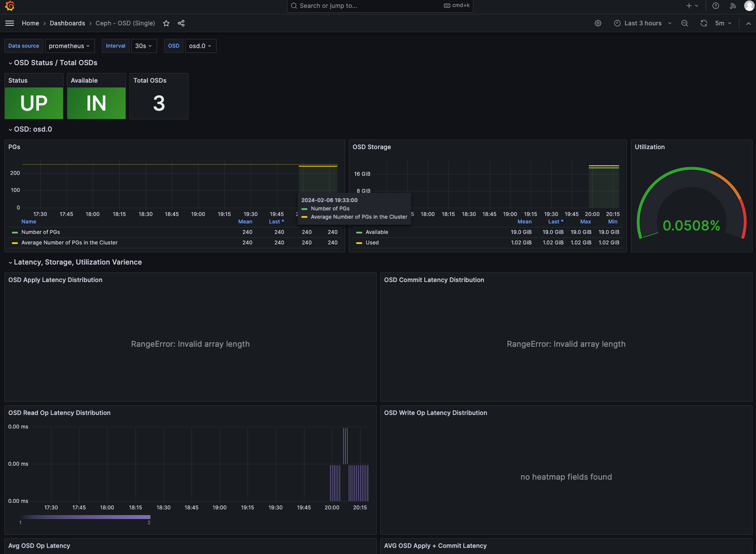Click Avg OSD Op Latency panel title
The height and width of the screenshot is (554, 756).
pos(39,546)
